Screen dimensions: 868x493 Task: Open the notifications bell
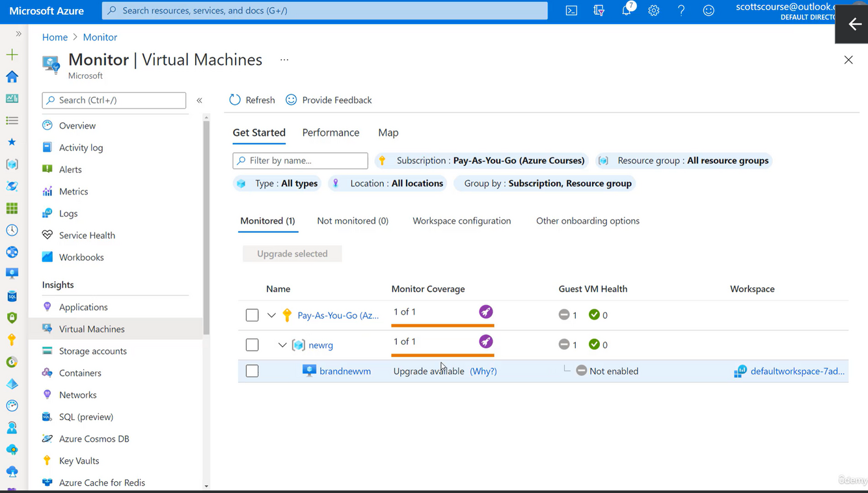627,10
